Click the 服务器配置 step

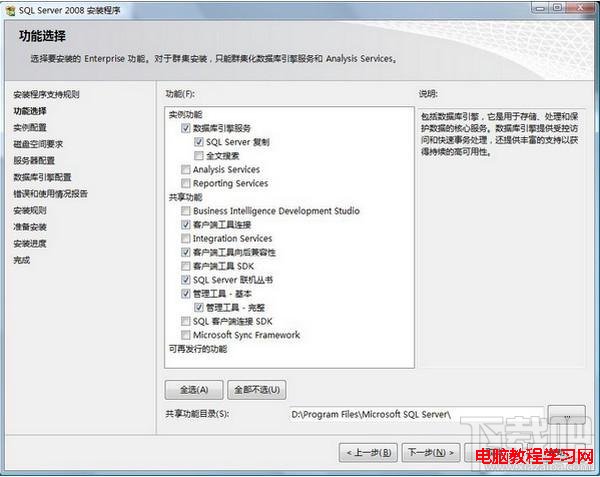34,161
